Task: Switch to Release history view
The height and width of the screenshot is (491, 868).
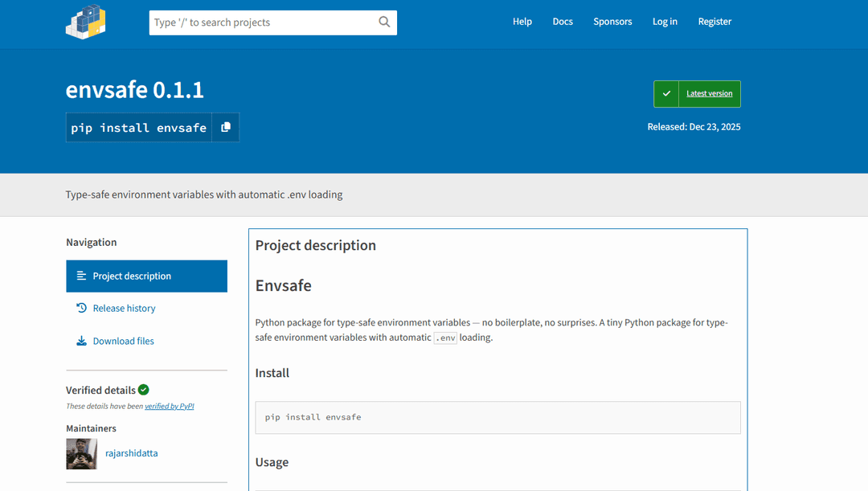Action: 124,308
